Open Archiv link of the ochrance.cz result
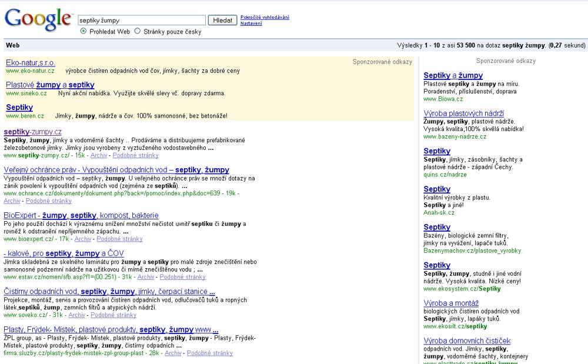 pos(12,201)
